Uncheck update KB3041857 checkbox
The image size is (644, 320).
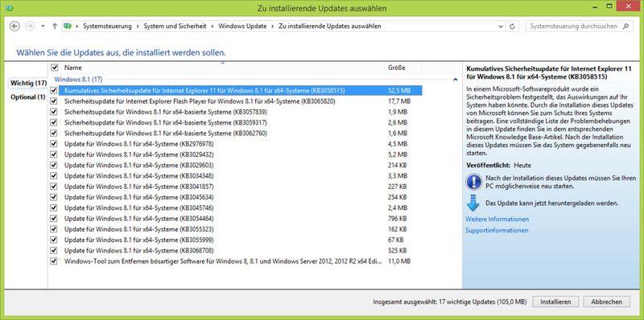pyautogui.click(x=54, y=187)
